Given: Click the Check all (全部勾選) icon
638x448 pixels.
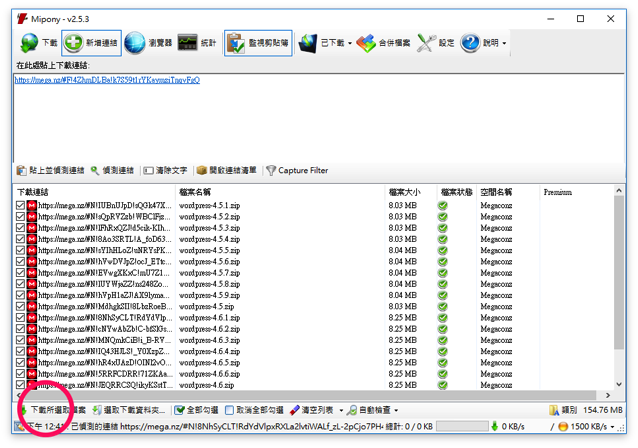Looking at the screenshot, I should [x=179, y=410].
